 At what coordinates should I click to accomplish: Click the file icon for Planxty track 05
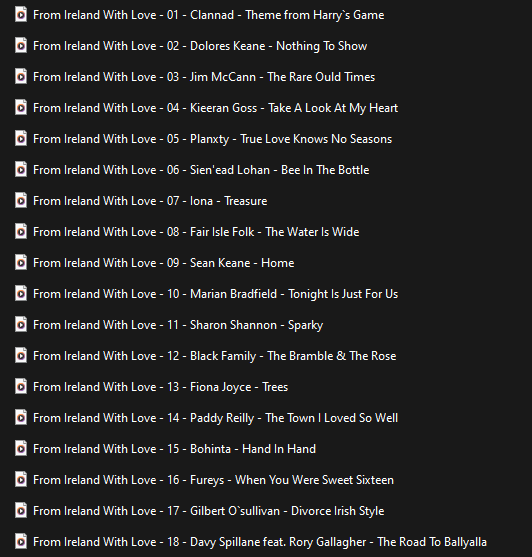(x=21, y=139)
